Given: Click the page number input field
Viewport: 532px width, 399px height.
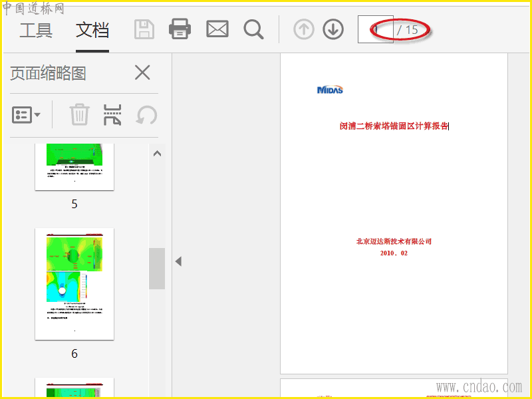Looking at the screenshot, I should [376, 29].
